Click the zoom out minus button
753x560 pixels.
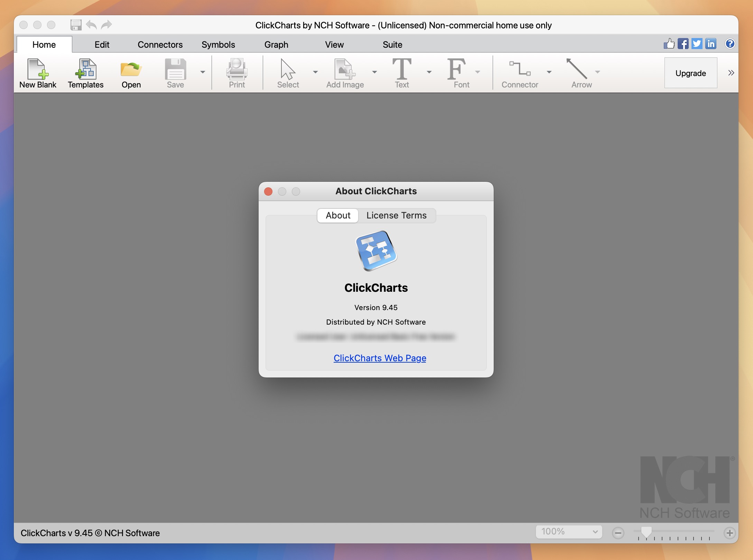[618, 533]
